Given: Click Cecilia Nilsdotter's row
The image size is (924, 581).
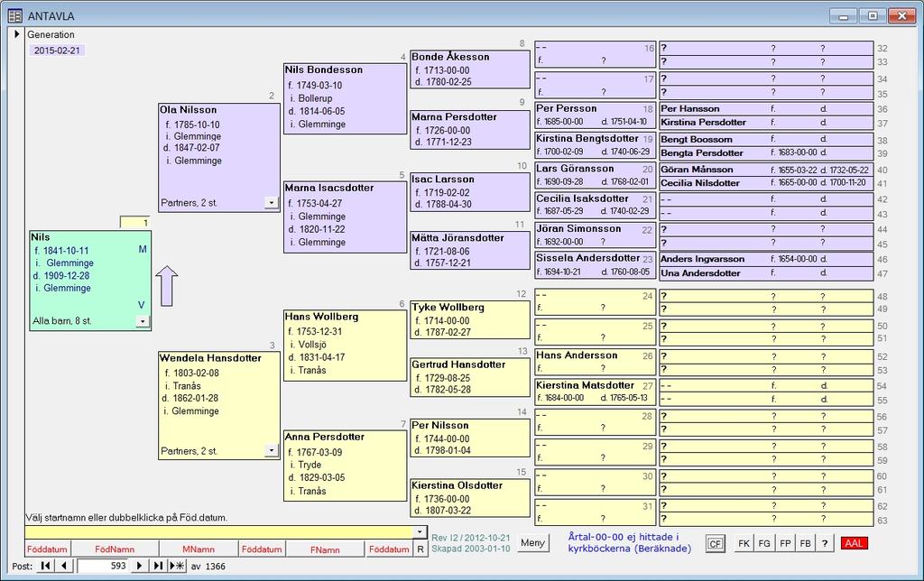Looking at the screenshot, I should click(x=766, y=182).
